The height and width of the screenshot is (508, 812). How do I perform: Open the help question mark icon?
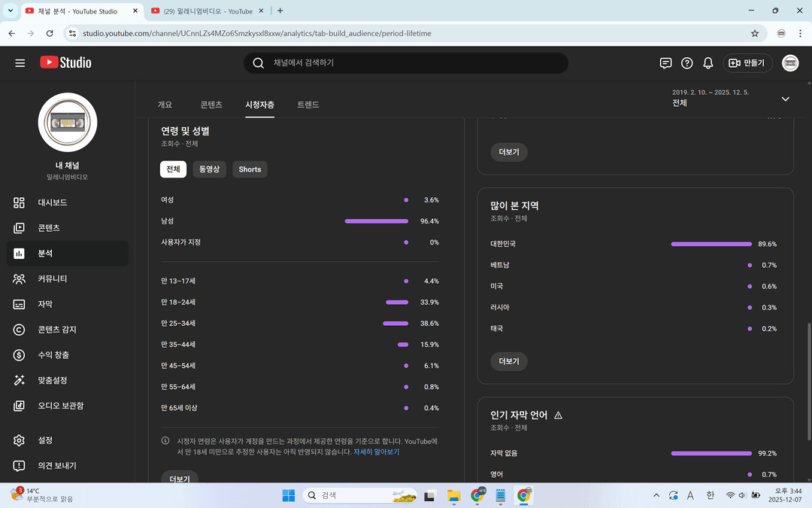pyautogui.click(x=686, y=63)
